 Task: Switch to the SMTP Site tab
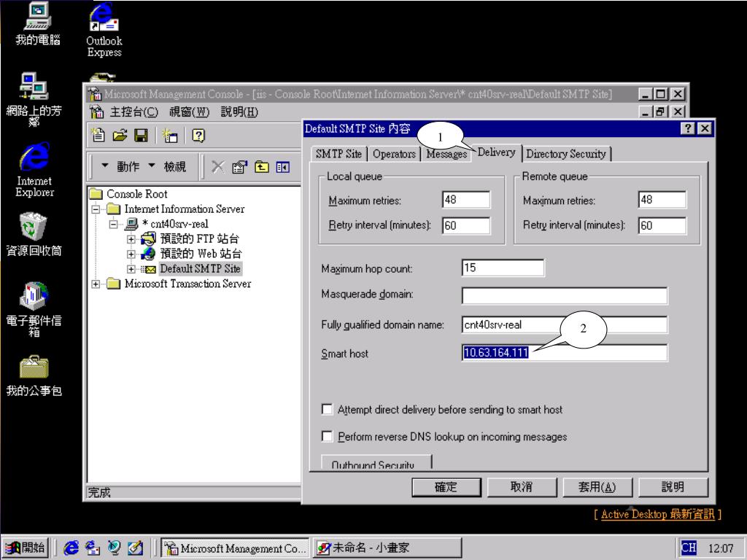pyautogui.click(x=338, y=154)
